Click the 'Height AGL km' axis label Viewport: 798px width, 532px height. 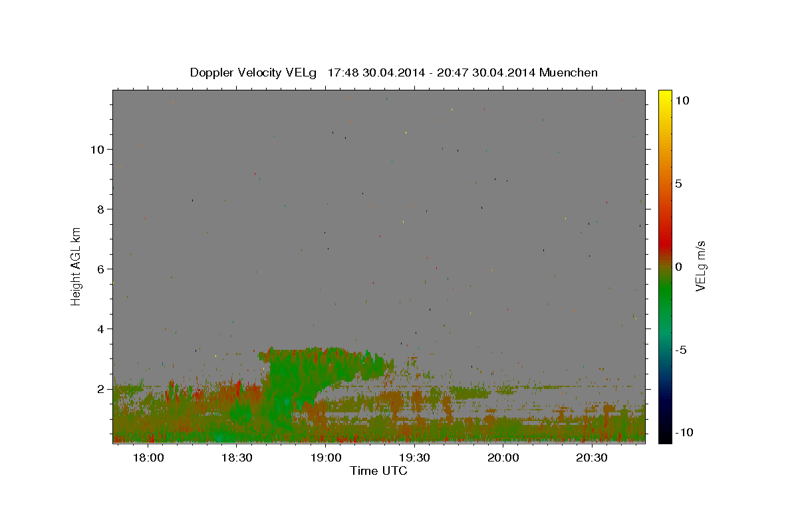point(76,267)
